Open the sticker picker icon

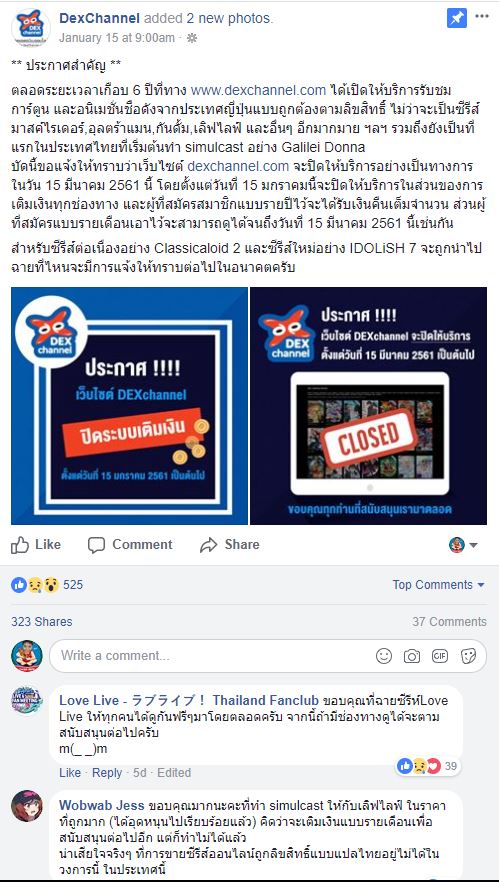tap(468, 656)
